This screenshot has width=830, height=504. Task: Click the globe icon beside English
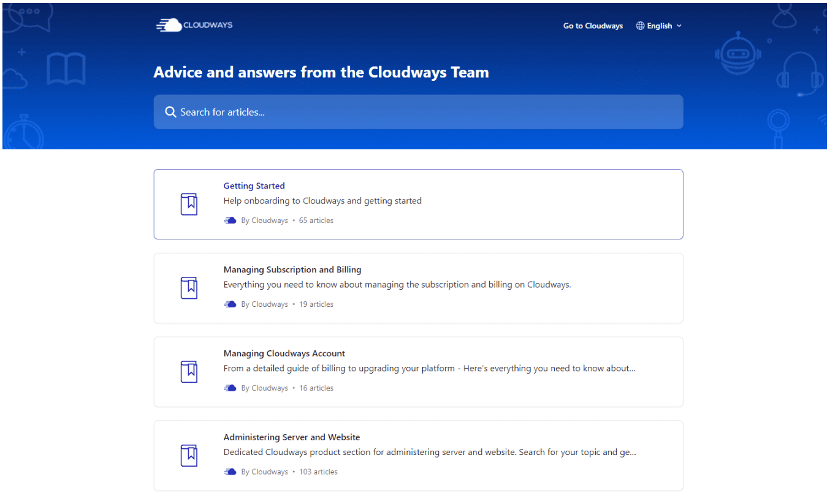point(640,26)
